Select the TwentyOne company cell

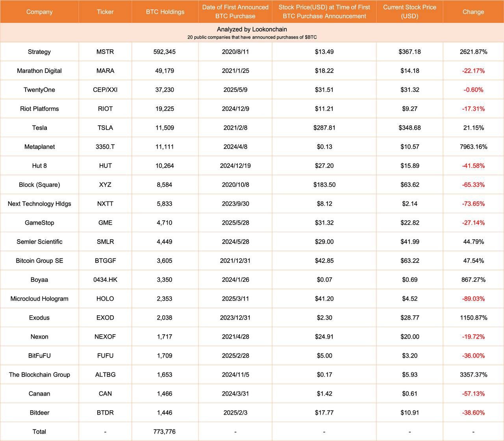click(39, 89)
